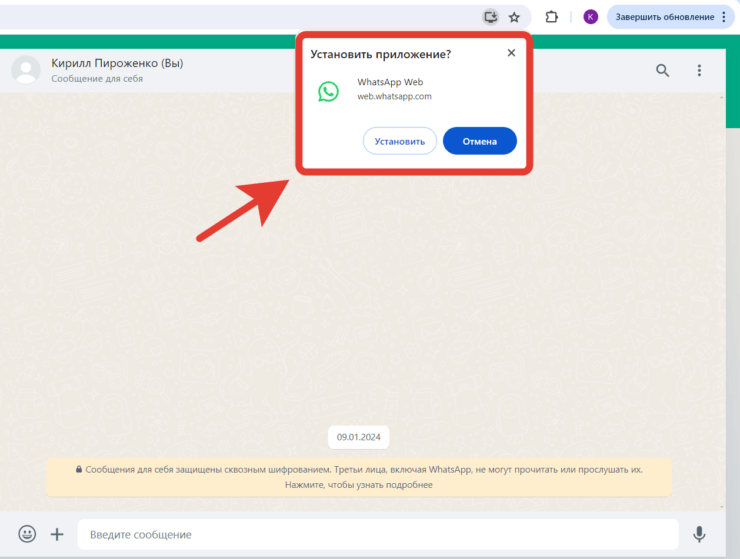Image resolution: width=740 pixels, height=559 pixels.
Task: Open the chat menu three-dots icon
Action: [x=699, y=70]
